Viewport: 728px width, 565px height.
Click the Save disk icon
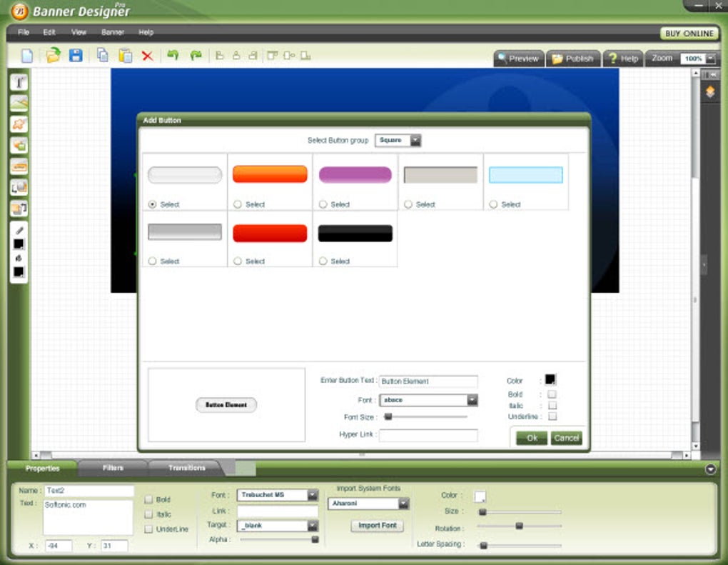coord(76,56)
